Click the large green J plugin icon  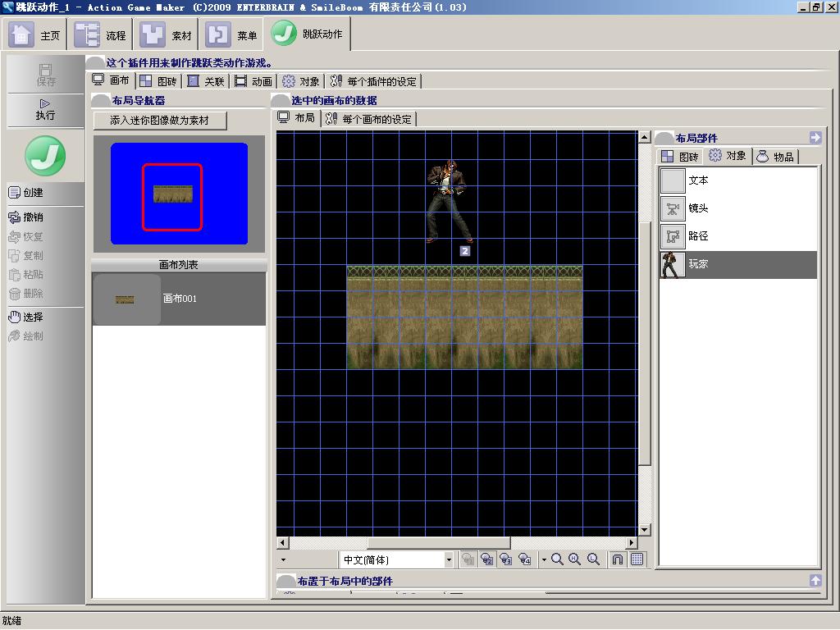coord(45,156)
